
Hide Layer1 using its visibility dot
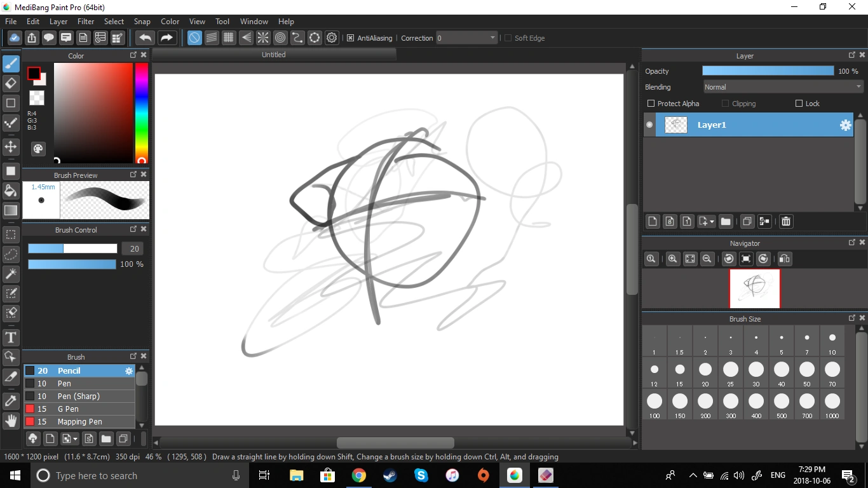click(x=649, y=125)
